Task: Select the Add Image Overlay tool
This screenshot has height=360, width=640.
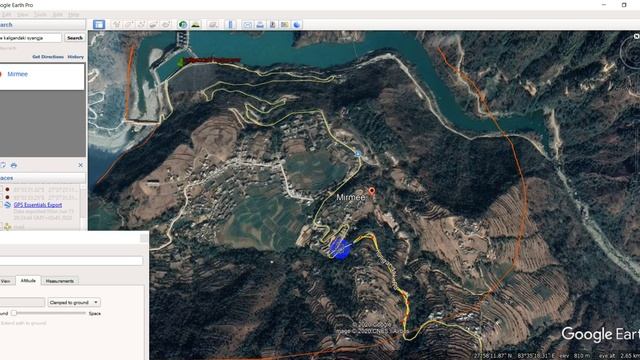Action: 153,25
